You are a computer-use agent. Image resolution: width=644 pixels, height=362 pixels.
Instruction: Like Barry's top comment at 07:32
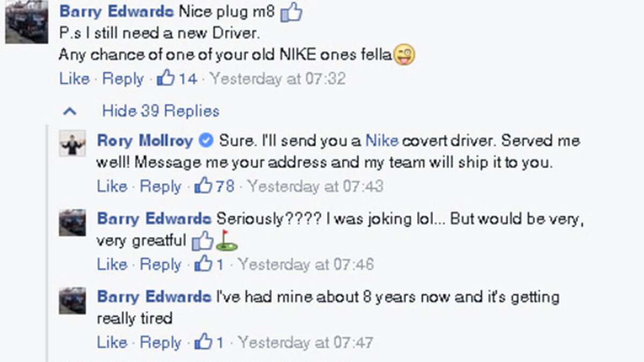click(x=74, y=79)
